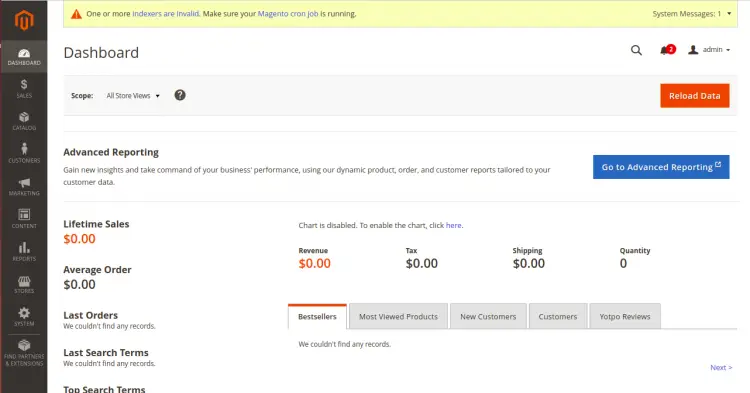Screen dimensions: 750x393
Task: Click the warning triangle icon in banner
Action: click(x=76, y=14)
